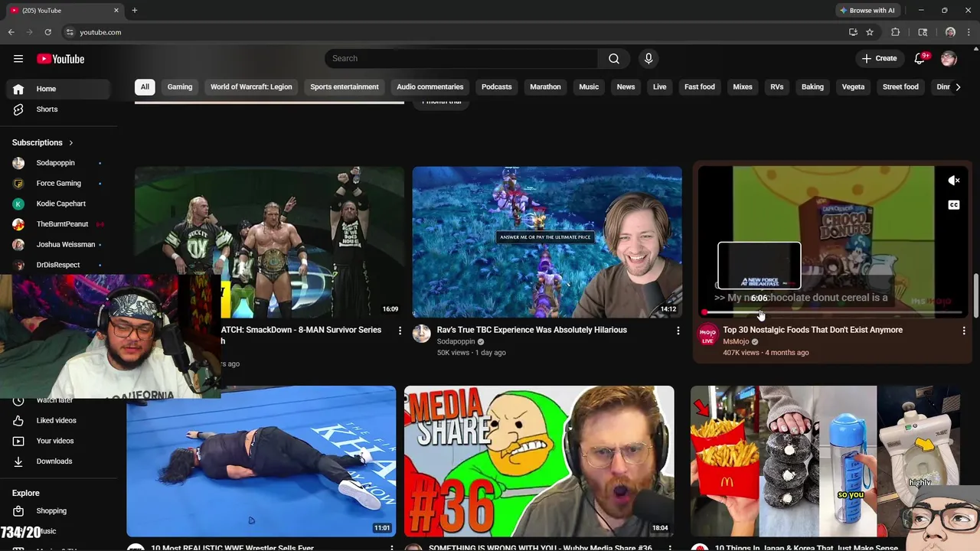Open the Media Share #36 thumbnail
The image size is (980, 551).
[539, 461]
